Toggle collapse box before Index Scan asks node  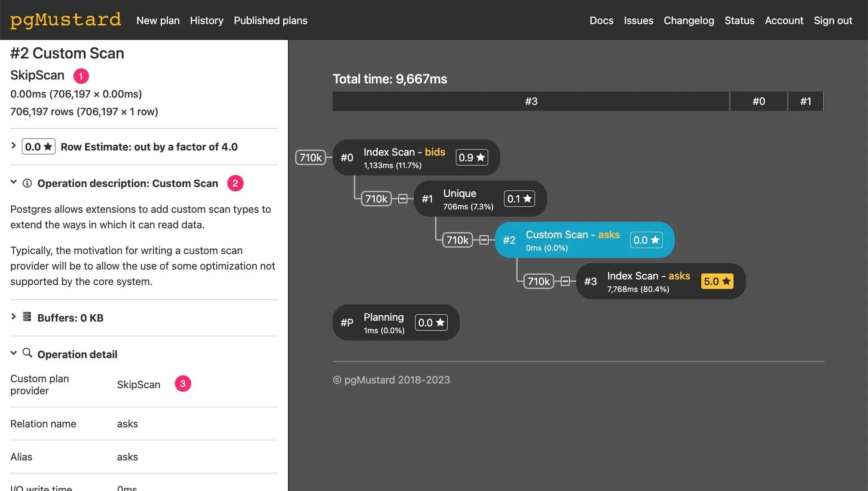565,281
